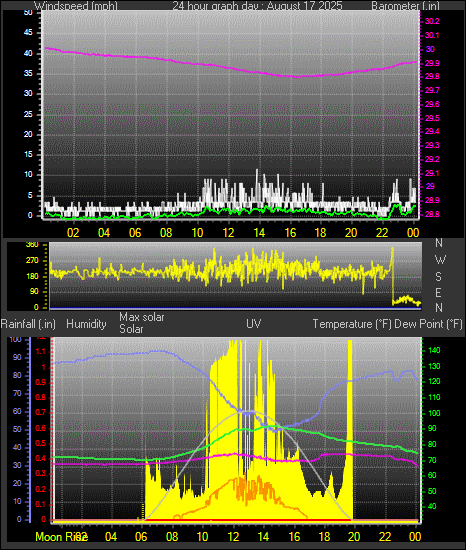Click the 360 value on wind direction axis

[32, 245]
